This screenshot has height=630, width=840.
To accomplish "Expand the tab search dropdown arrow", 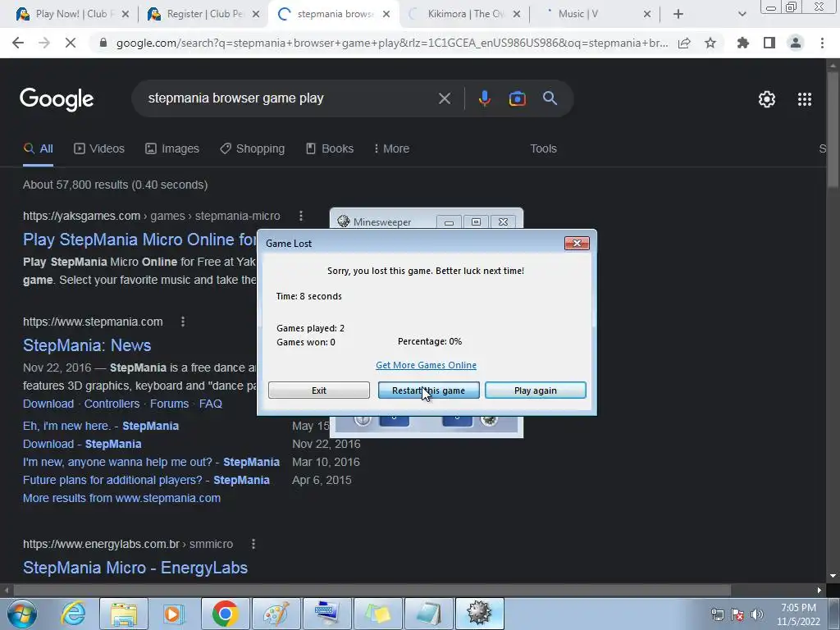I will [742, 14].
